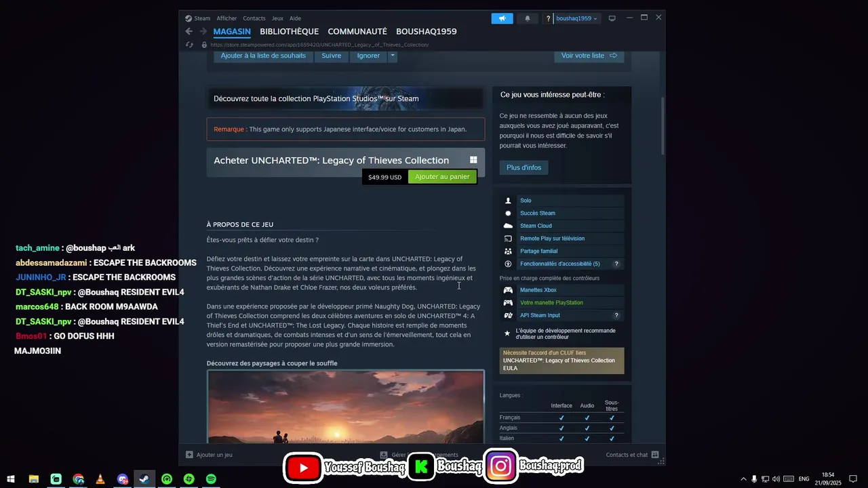
Task: Click the question mark beside accessibility features
Action: (x=616, y=264)
